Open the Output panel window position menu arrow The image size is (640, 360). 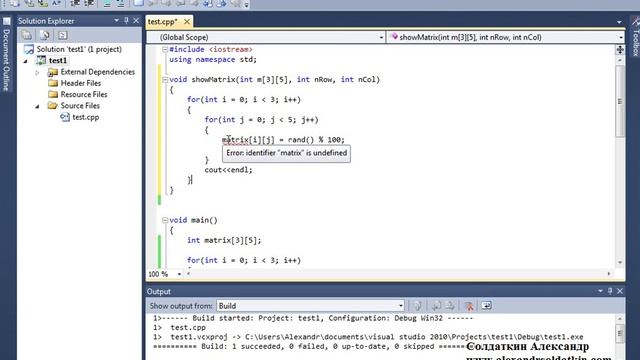(600, 291)
